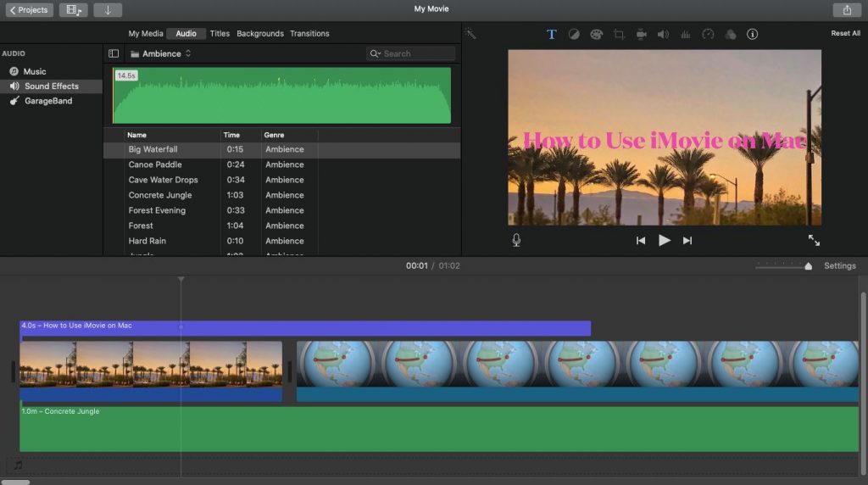Viewport: 868px width, 485px height.
Task: Open the Backgrounds tab
Action: pyautogui.click(x=260, y=34)
